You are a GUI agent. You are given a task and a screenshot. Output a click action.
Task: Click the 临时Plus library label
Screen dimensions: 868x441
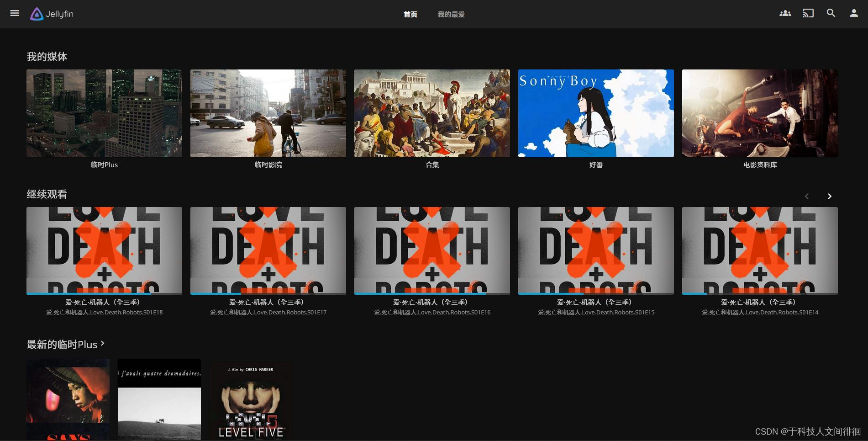coord(104,165)
